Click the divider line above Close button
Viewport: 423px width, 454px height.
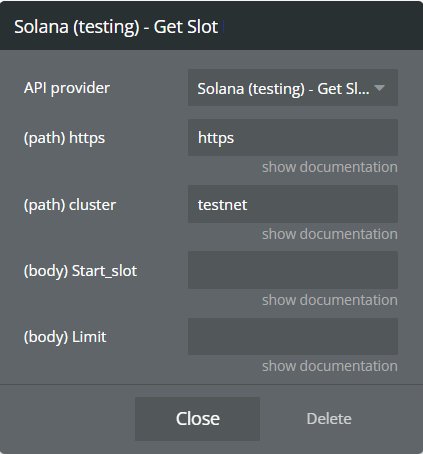(x=211, y=384)
